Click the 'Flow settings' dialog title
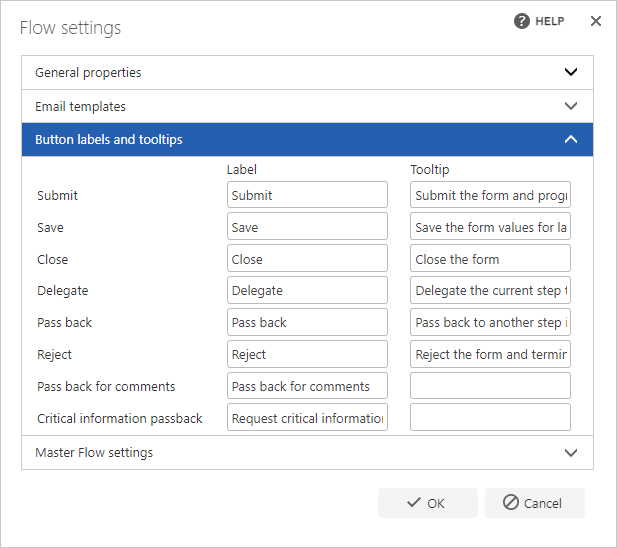Screen dimensions: 617x548 (70, 28)
